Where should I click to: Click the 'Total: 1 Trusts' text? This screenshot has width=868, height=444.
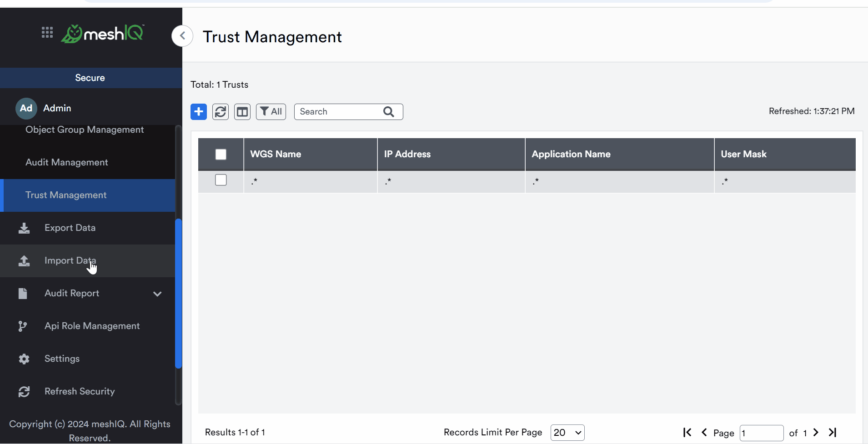pyautogui.click(x=219, y=85)
